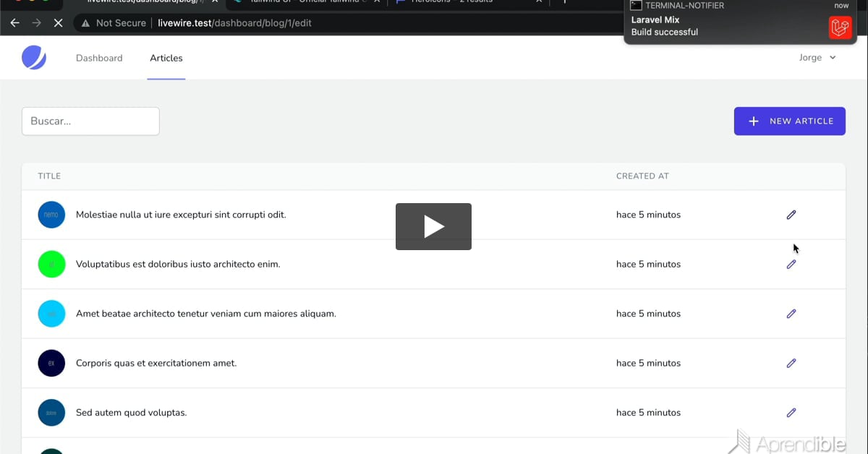Click the Laravel Mix Build successful notification
This screenshot has width=868, height=454.
coord(741,22)
